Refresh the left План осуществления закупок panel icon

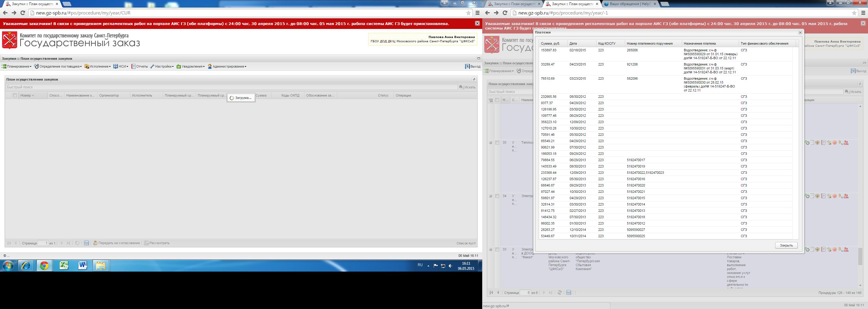[474, 79]
